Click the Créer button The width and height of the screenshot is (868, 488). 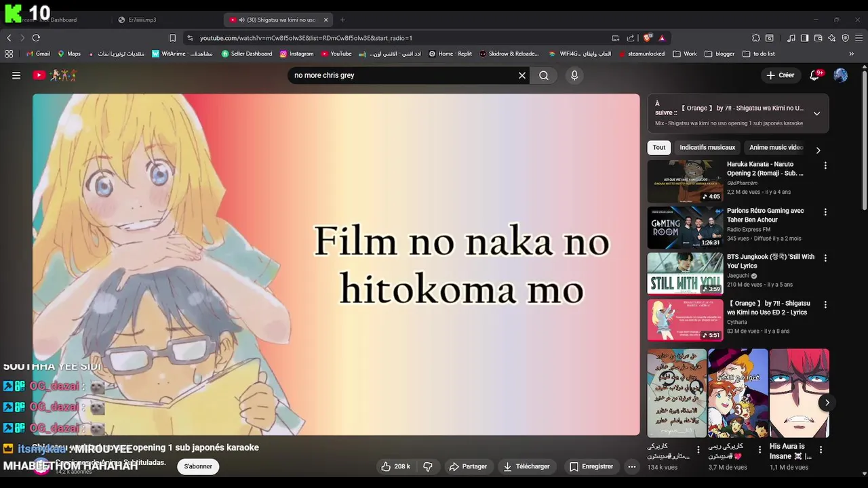(x=781, y=75)
